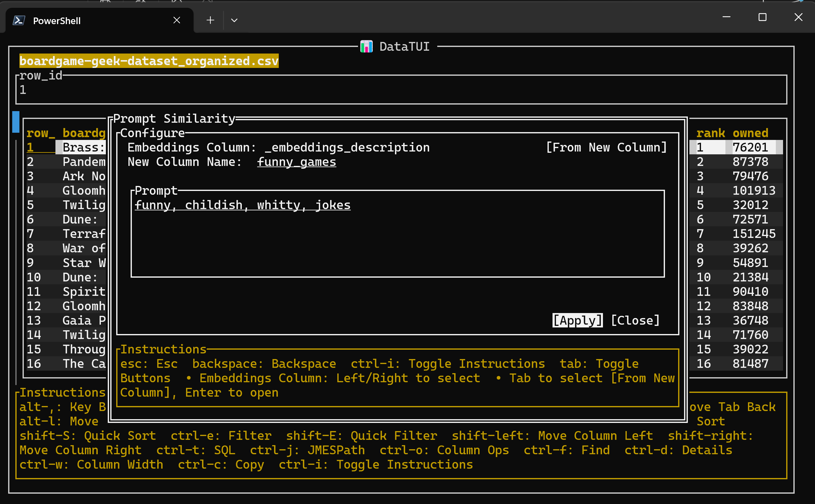Minimize the terminal window
815x504 pixels.
tap(726, 17)
